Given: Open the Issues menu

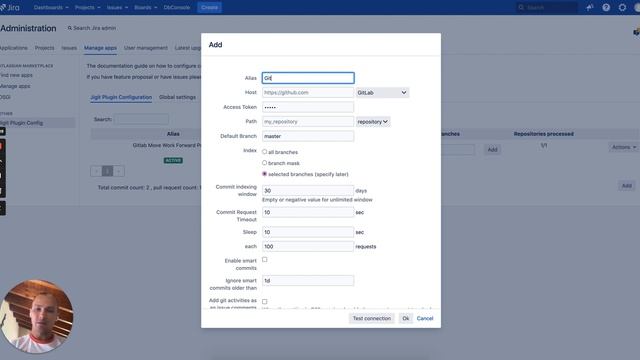Looking at the screenshot, I should pyautogui.click(x=117, y=7).
